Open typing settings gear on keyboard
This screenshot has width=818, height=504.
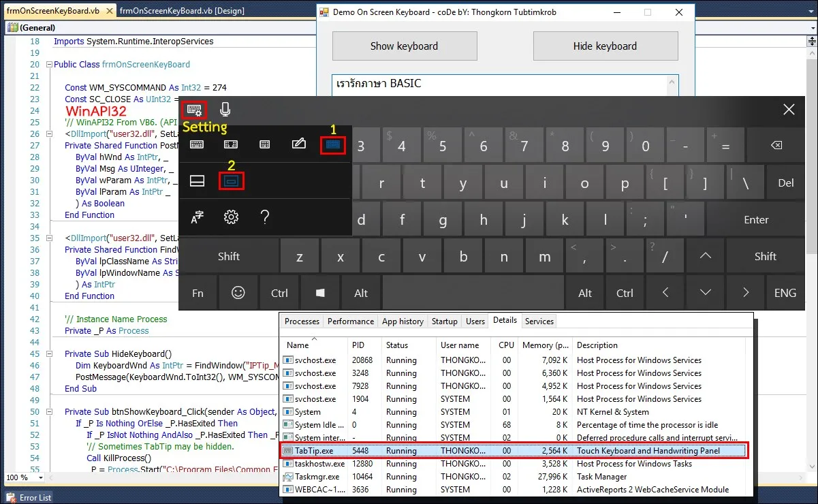pos(231,217)
